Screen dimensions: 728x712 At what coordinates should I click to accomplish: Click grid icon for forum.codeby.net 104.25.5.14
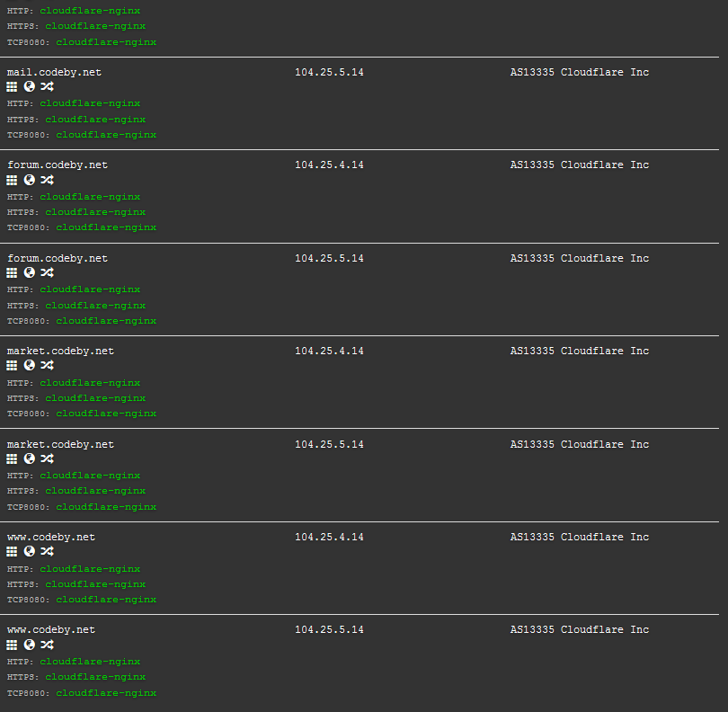(x=12, y=272)
